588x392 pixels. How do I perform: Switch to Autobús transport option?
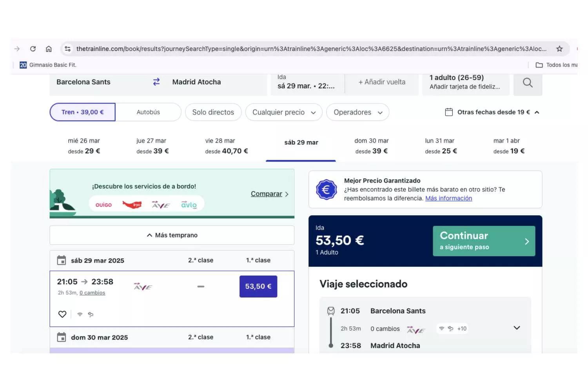(148, 113)
